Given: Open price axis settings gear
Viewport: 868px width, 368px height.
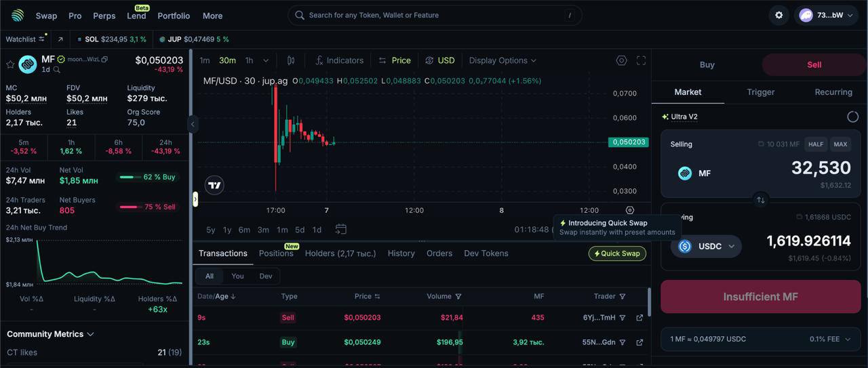Looking at the screenshot, I should coord(630,210).
